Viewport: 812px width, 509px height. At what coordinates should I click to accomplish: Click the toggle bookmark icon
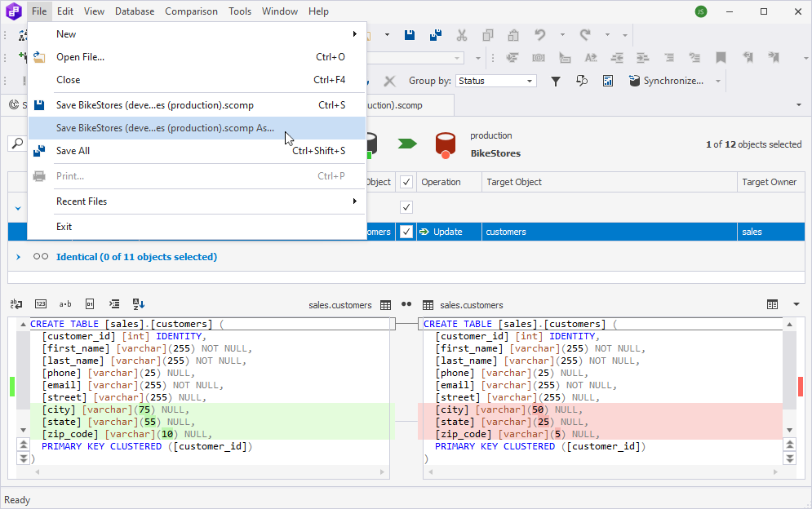[x=721, y=57]
